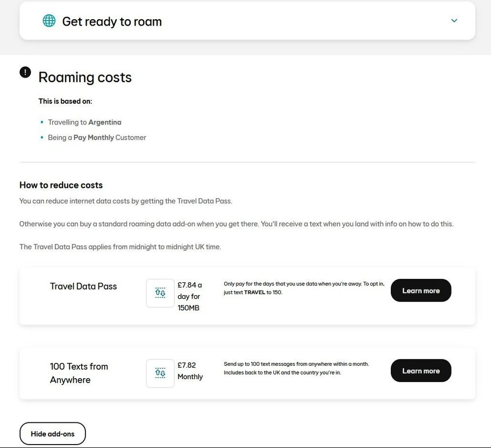Select the Get ready to roam heading
The height and width of the screenshot is (448, 491).
tap(112, 21)
